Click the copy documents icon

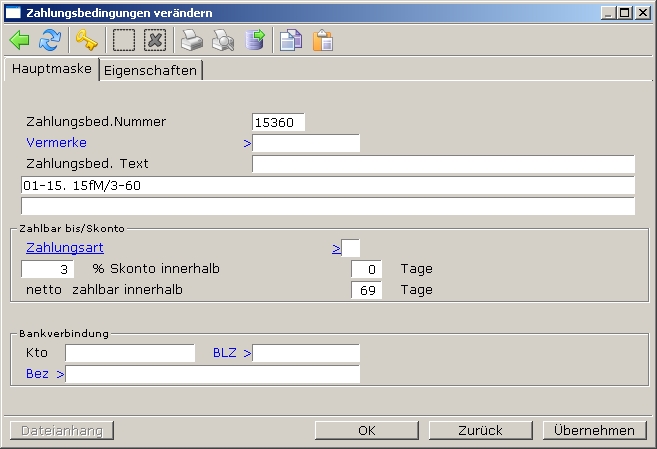291,40
